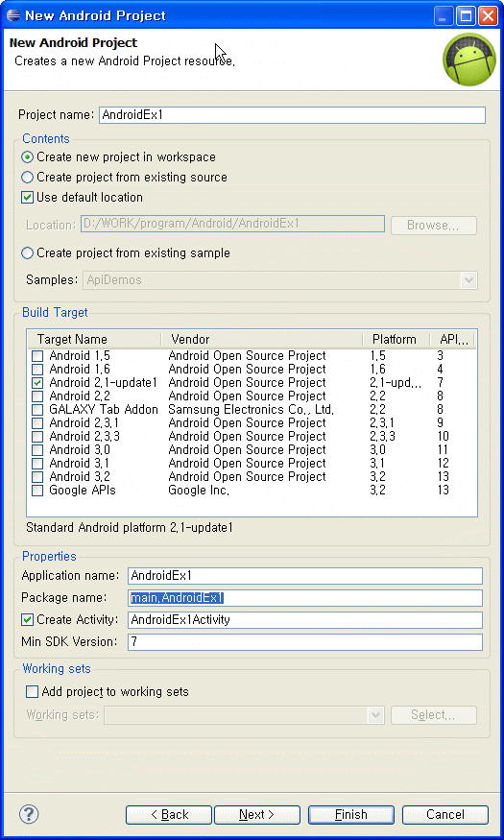
Task: Check the Android 2.2 build target
Action: 37,396
